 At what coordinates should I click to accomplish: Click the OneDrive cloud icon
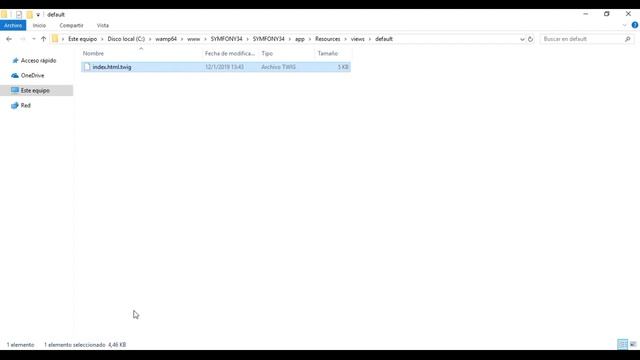(15, 76)
